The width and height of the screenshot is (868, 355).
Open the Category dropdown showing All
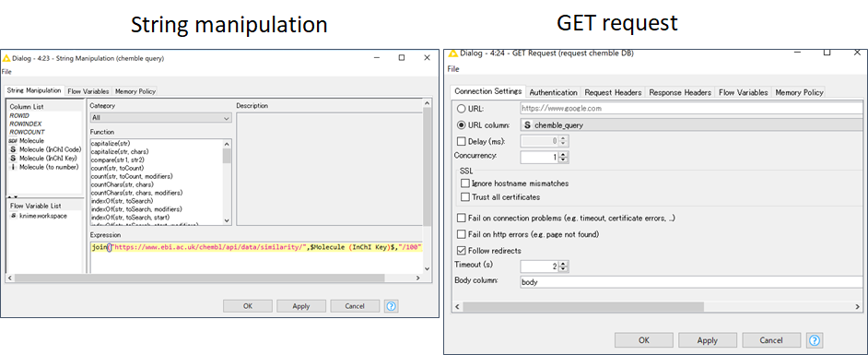pos(160,118)
